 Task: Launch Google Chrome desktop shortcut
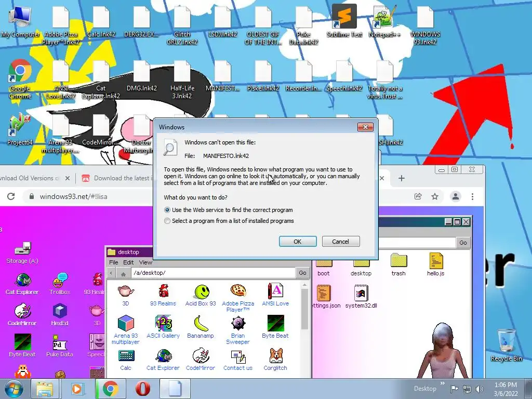[x=20, y=79]
